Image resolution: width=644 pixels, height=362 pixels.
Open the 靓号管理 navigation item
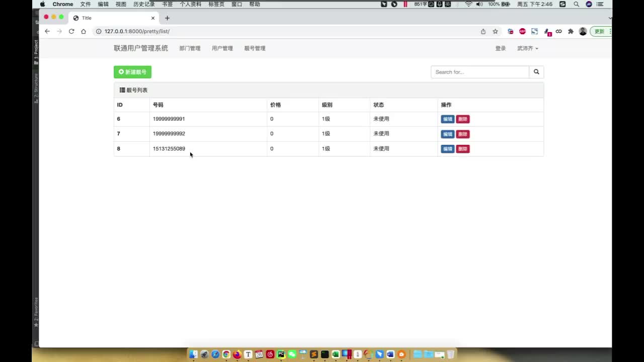255,48
